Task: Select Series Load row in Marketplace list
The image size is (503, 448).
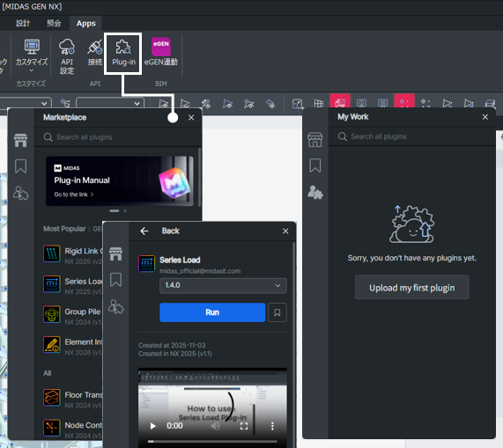Action: [72, 284]
